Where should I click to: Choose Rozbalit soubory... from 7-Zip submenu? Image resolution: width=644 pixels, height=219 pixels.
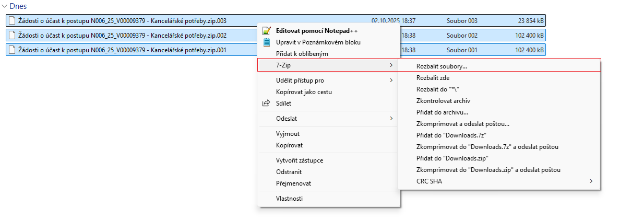coord(442,66)
